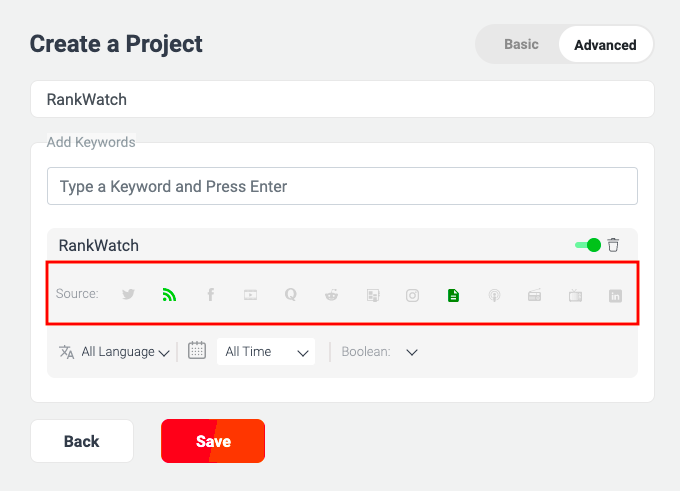Image resolution: width=680 pixels, height=491 pixels.
Task: Select the Reddit source icon
Action: point(331,295)
